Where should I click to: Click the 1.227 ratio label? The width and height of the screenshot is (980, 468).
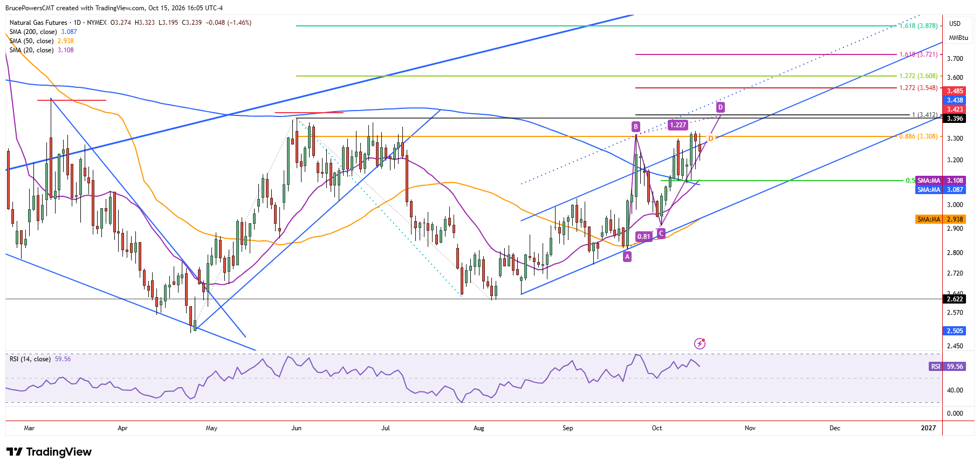678,125
